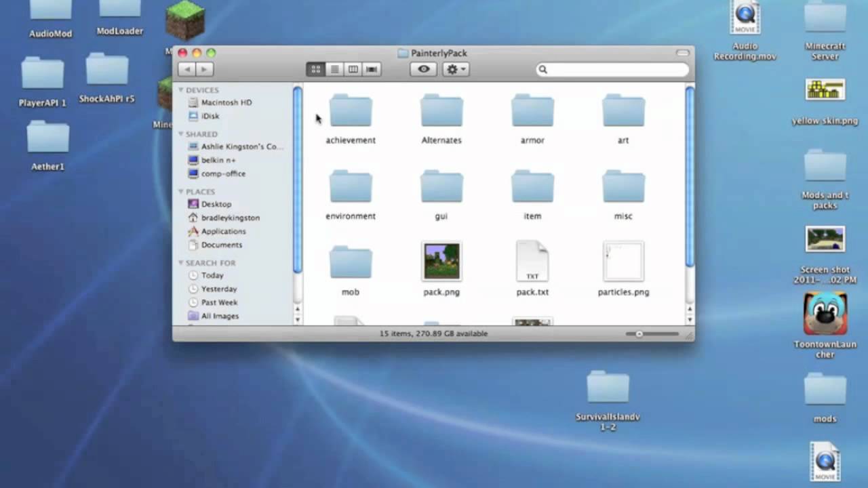Go back in Finder history
868x488 pixels.
pos(186,69)
